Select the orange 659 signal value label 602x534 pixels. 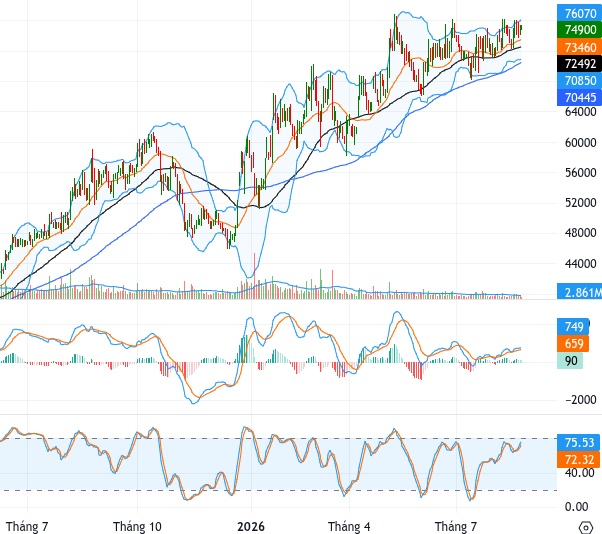tap(573, 343)
